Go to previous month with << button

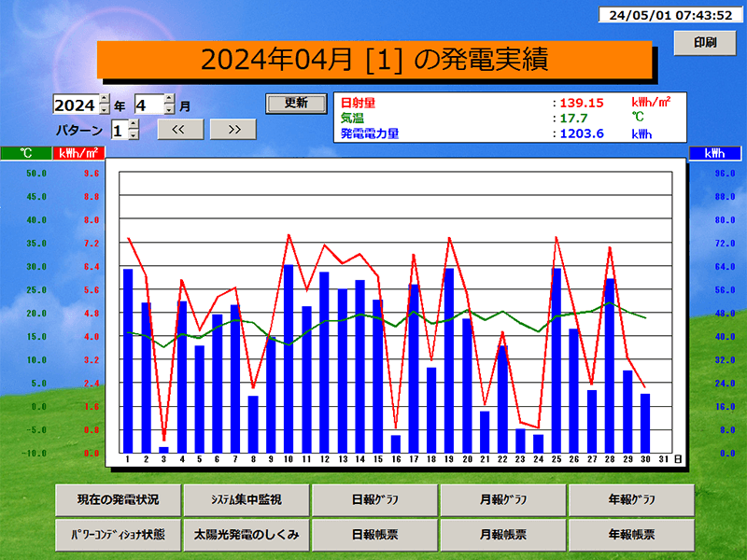pos(180,129)
